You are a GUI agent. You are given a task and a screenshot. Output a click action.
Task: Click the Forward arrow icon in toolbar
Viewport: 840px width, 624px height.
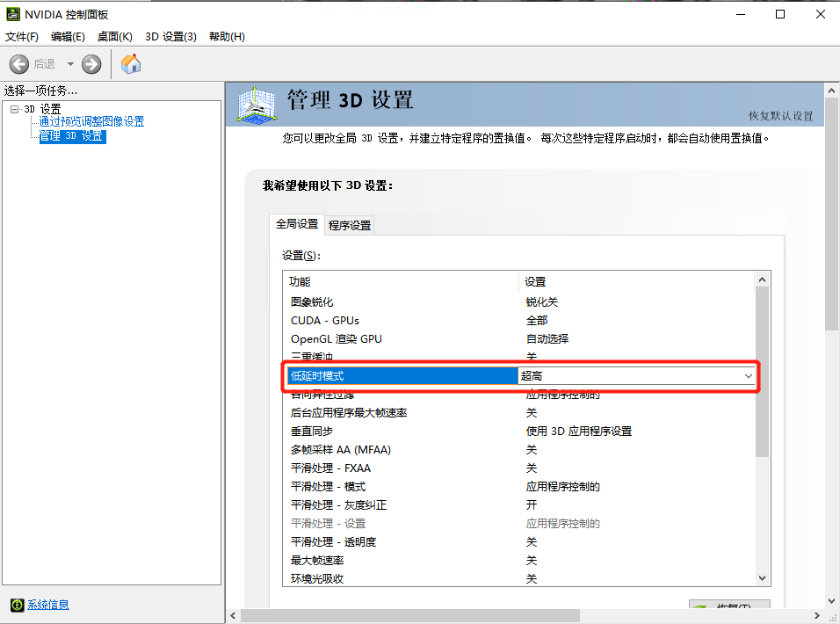[91, 64]
